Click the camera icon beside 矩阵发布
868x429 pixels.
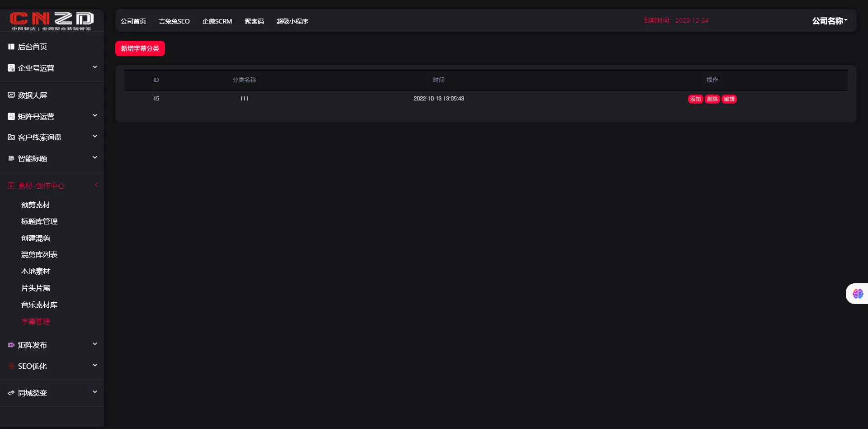click(11, 345)
